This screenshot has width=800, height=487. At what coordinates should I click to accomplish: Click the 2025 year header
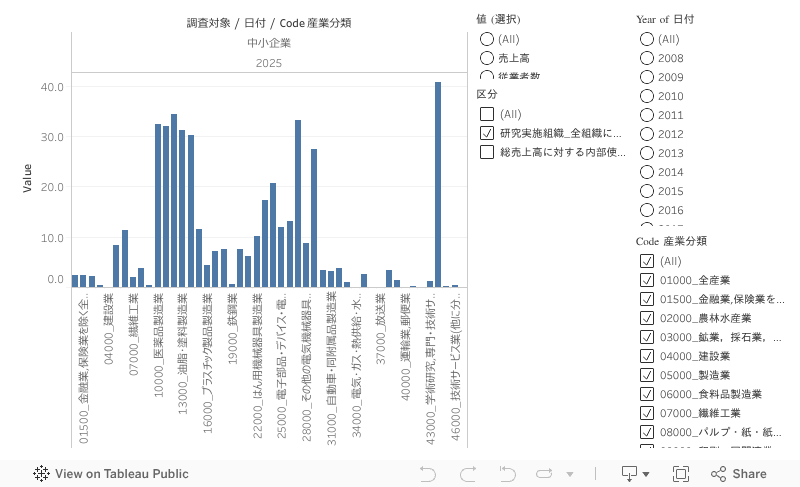[269, 63]
